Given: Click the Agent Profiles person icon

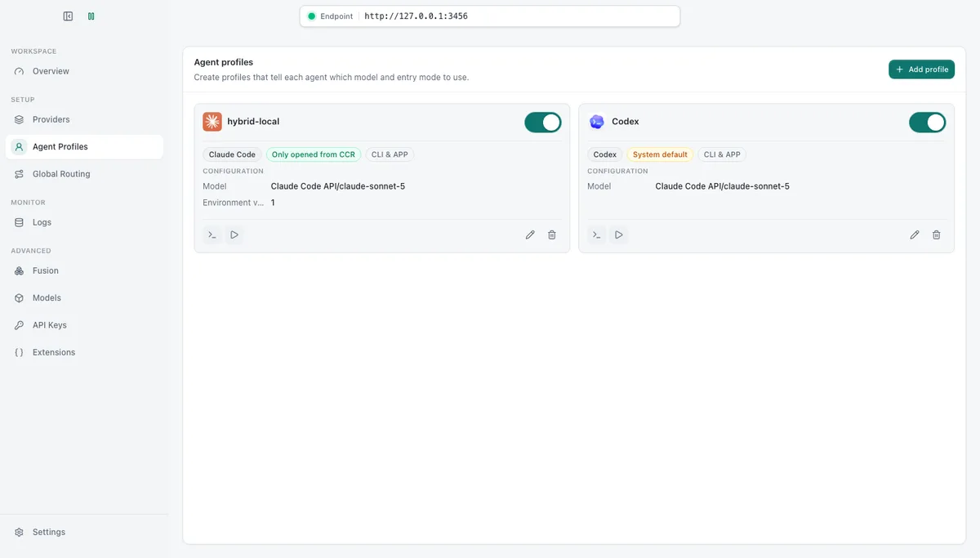Looking at the screenshot, I should [20, 147].
